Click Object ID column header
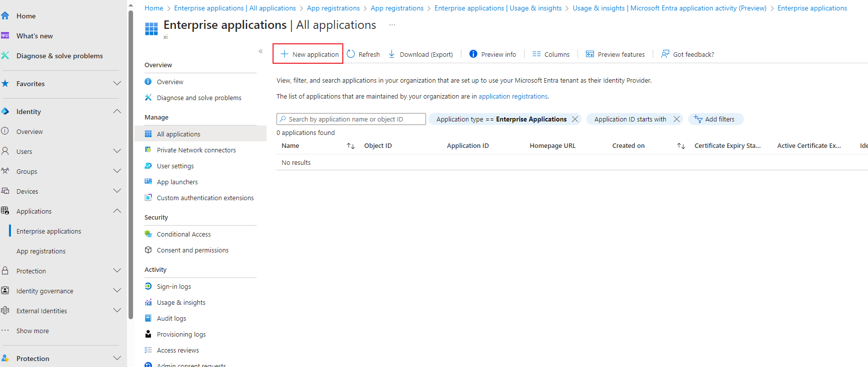This screenshot has height=367, width=868. (378, 145)
